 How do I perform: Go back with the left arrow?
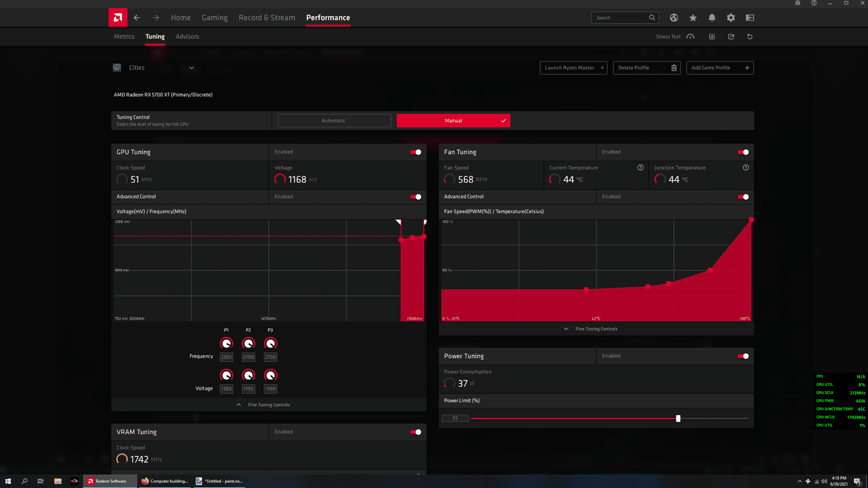137,18
